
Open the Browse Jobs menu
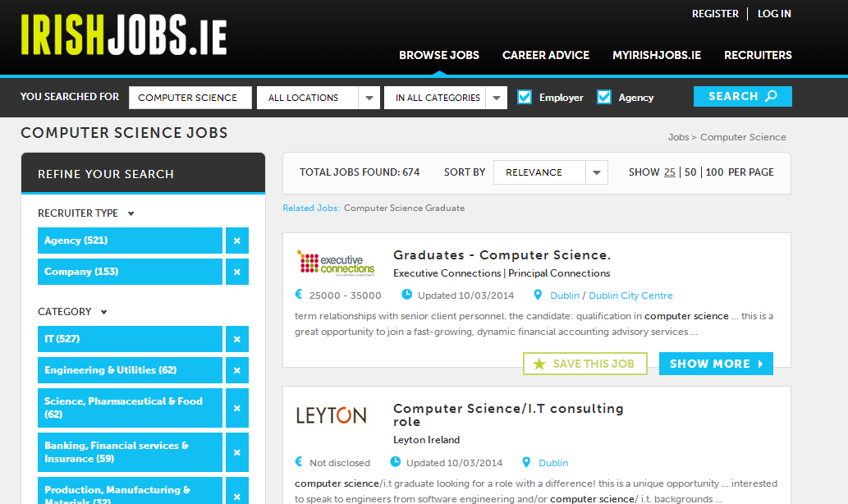click(439, 55)
